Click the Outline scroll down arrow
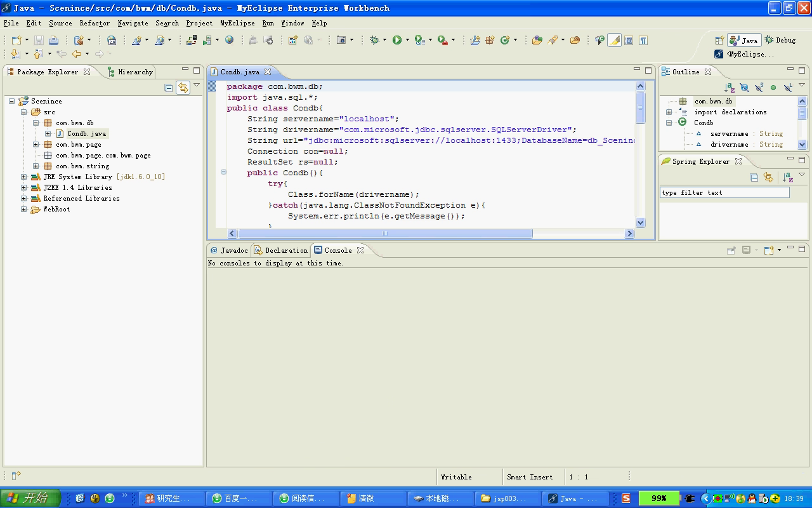 802,144
